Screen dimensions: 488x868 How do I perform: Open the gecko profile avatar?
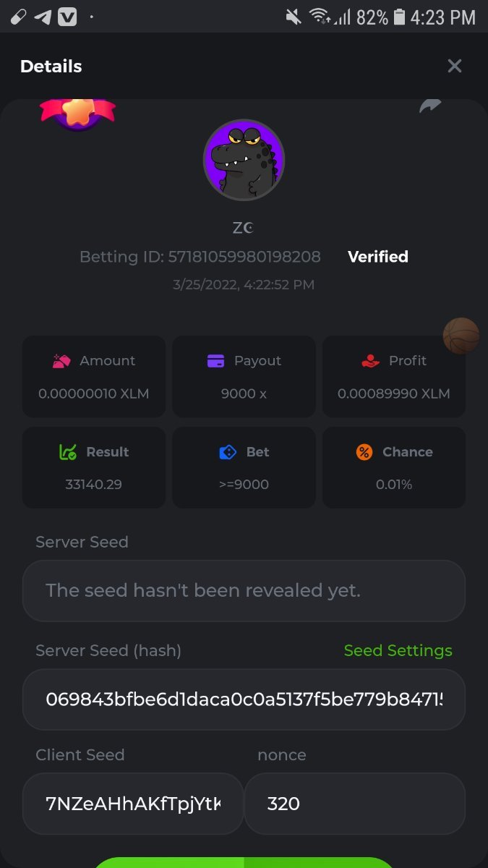coord(244,160)
